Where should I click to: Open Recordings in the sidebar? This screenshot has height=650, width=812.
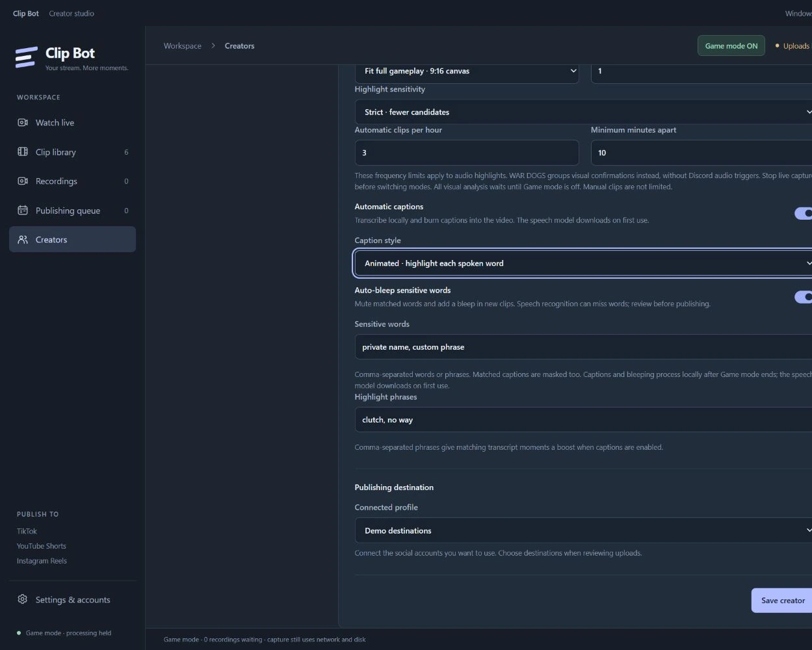tap(72, 181)
